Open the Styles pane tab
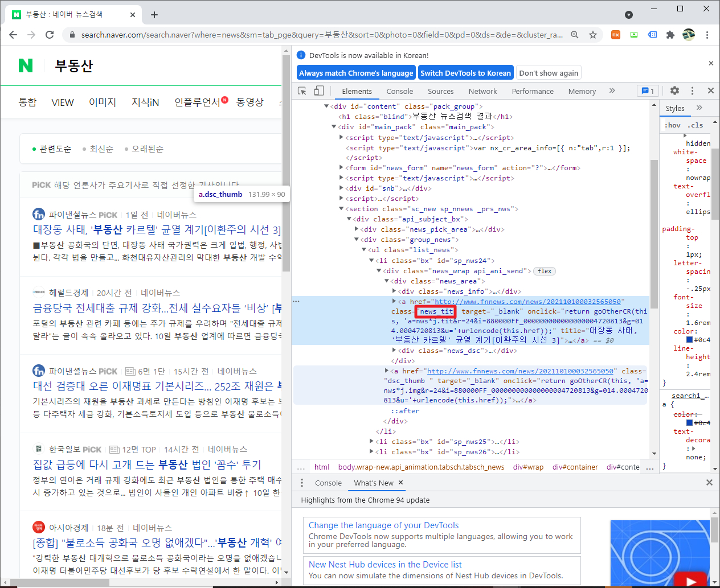Viewport: 720px width, 588px height. coord(675,108)
